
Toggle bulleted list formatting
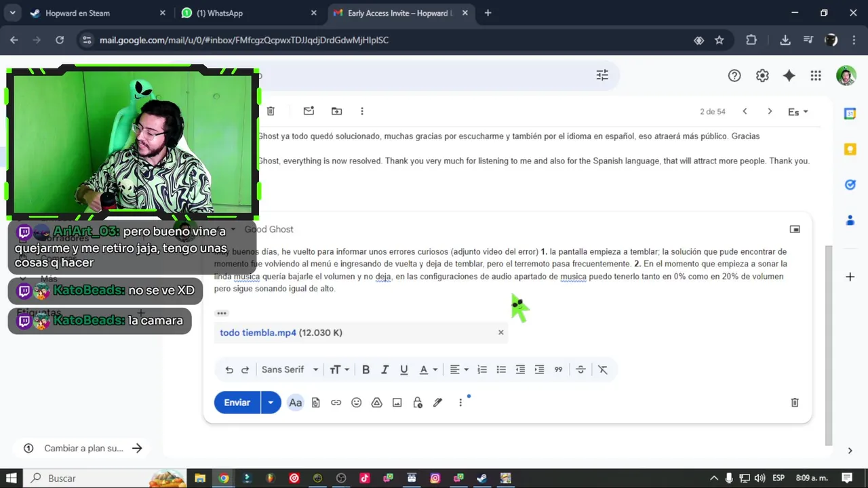click(501, 369)
